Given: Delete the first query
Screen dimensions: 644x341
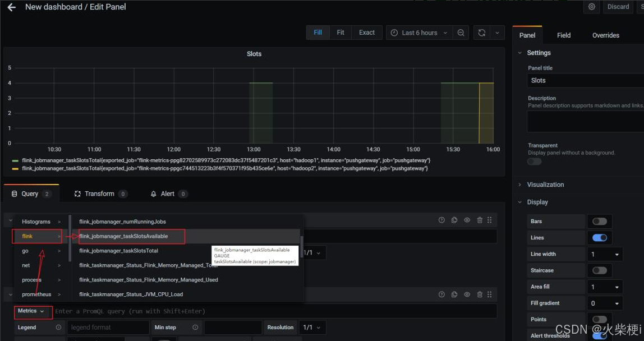Looking at the screenshot, I should (480, 220).
